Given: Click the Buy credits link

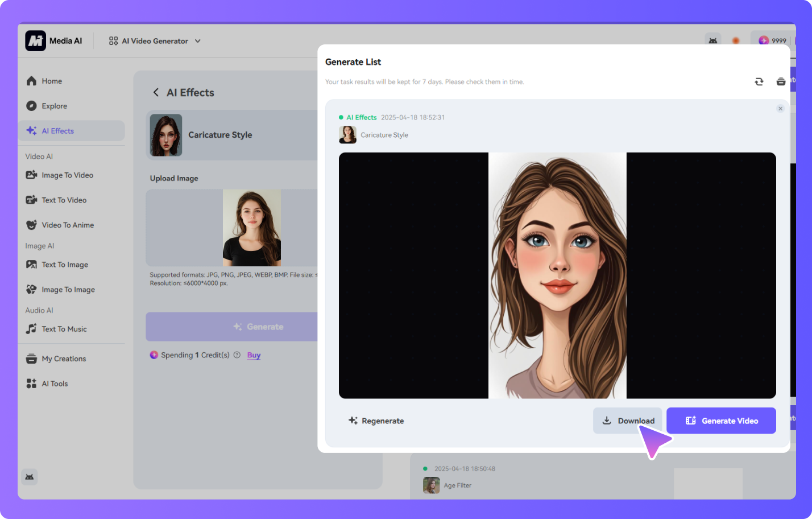Looking at the screenshot, I should [254, 355].
